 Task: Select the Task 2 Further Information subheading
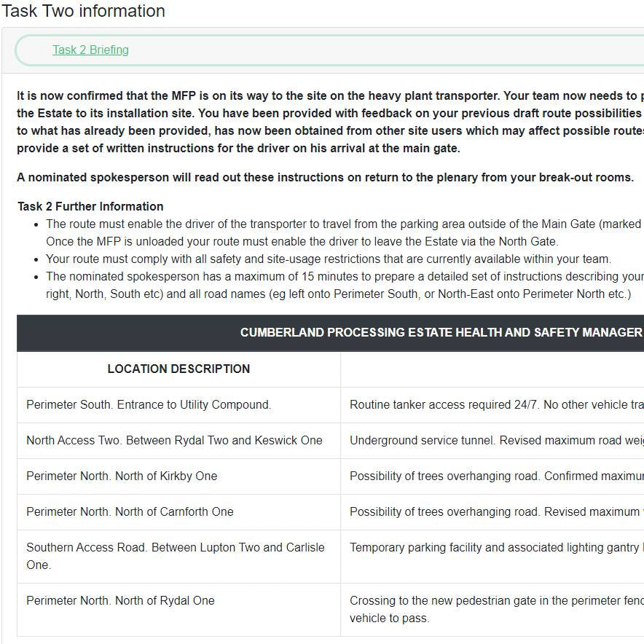90,206
